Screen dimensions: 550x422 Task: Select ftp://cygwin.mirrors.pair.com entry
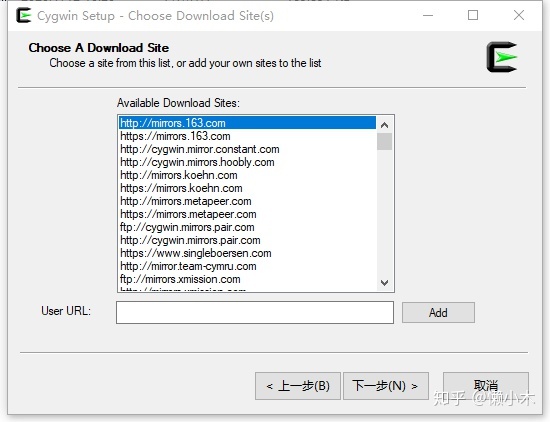click(x=247, y=227)
